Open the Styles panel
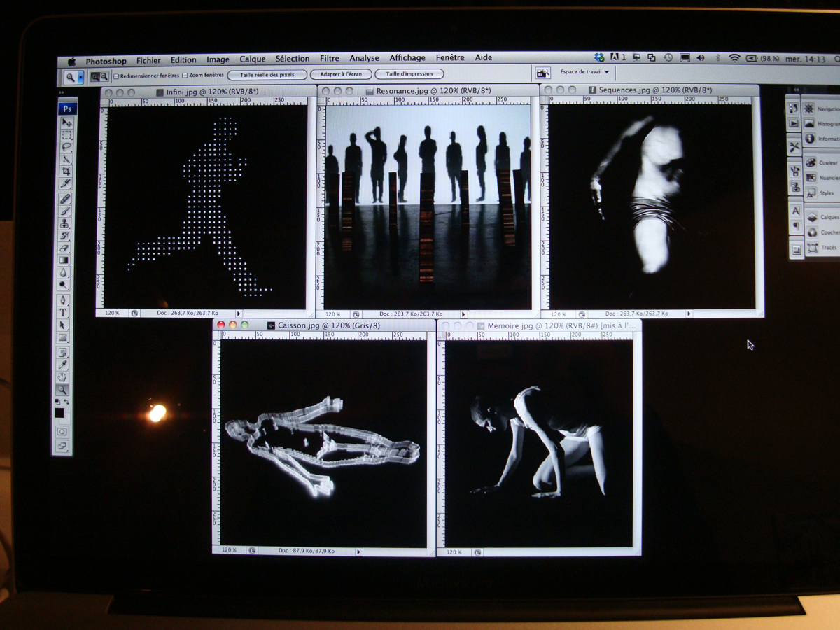Screen dimensions: 840x630 [x=819, y=192]
